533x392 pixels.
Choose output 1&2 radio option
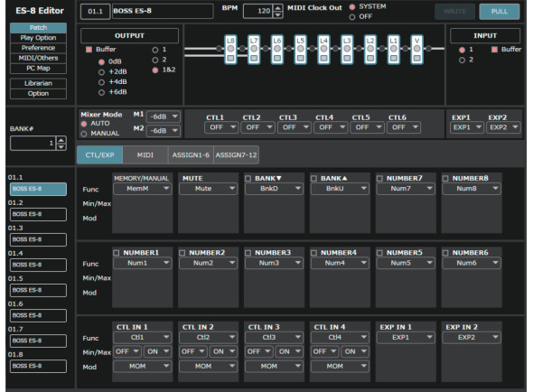coord(155,70)
